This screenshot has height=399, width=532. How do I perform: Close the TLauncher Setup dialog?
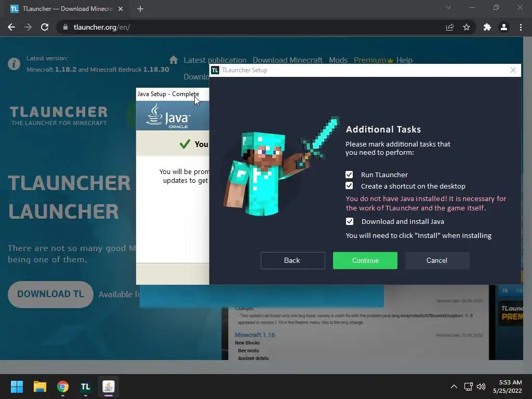[513, 70]
